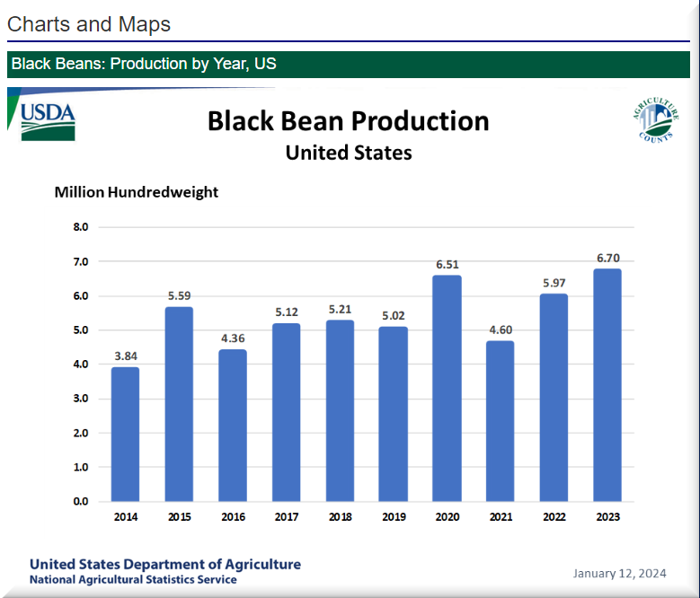This screenshot has width=700, height=598.
Task: Select the 2017 bar labeled 5.12
Action: click(x=286, y=412)
